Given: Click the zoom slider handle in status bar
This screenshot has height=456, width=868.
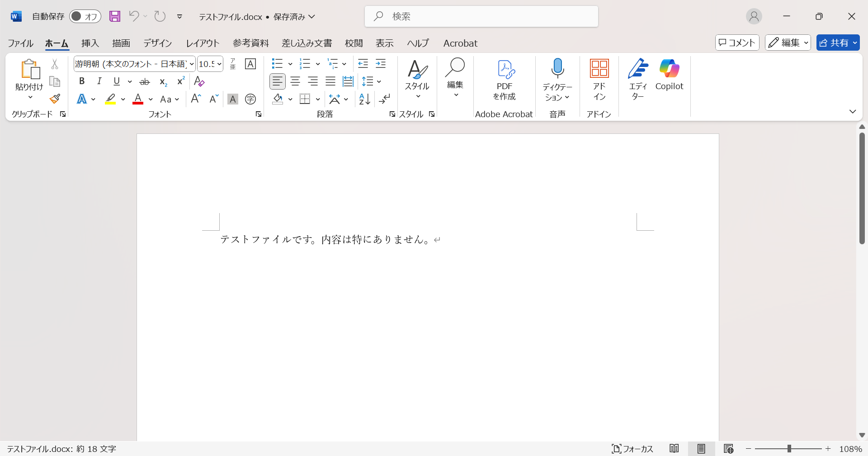Looking at the screenshot, I should (x=789, y=449).
